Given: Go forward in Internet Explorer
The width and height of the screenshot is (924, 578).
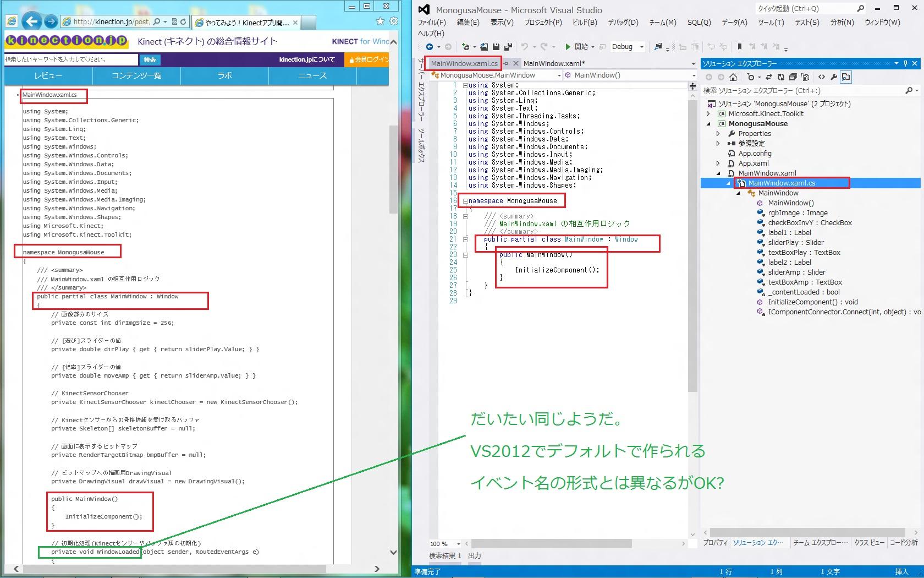Looking at the screenshot, I should (x=51, y=21).
